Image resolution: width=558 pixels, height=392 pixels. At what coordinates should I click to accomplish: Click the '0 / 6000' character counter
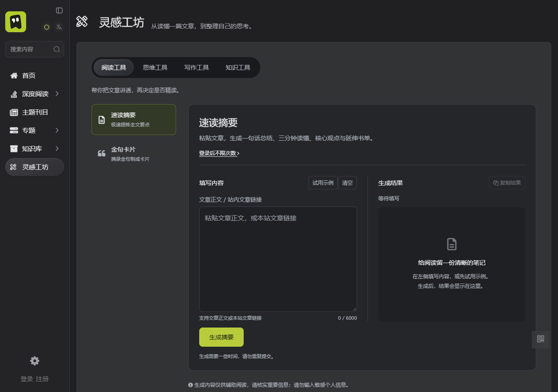pyautogui.click(x=347, y=318)
